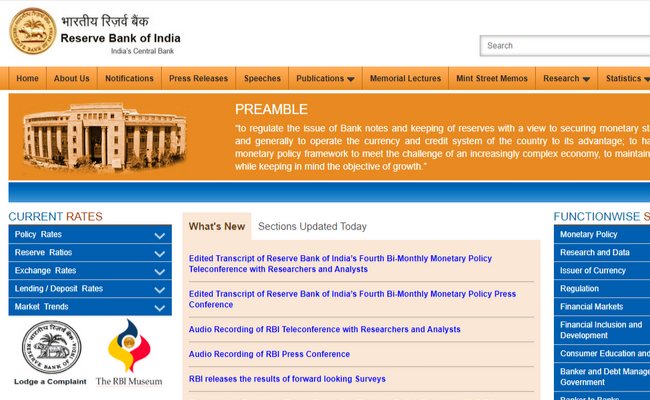Open the forward looking Surveys results link
Screen dimensions: 650x400
[x=287, y=379]
